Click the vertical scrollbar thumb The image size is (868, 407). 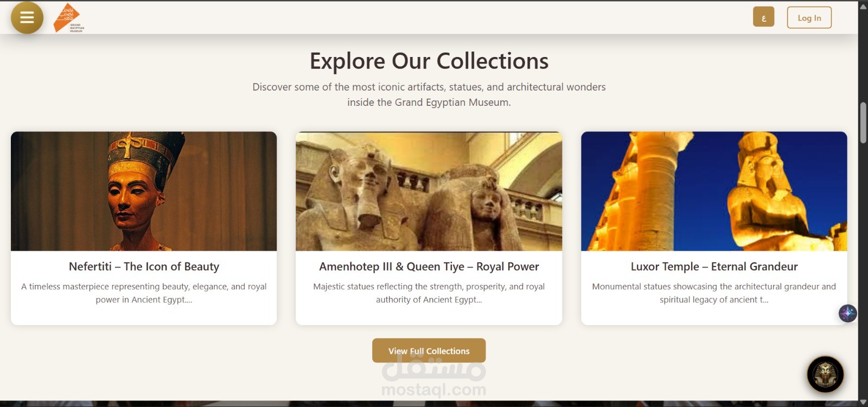tap(863, 123)
